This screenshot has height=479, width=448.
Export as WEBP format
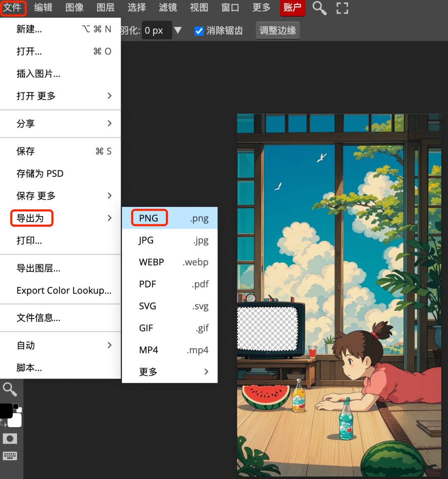[x=170, y=262]
